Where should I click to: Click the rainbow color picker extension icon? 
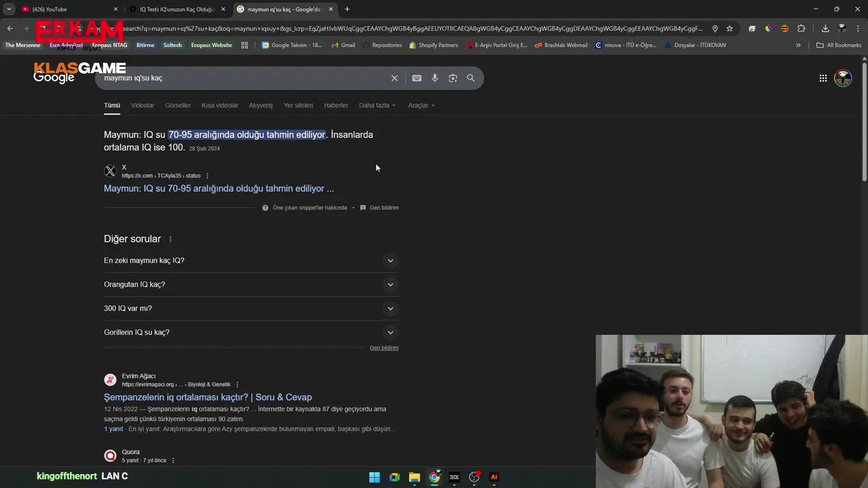tap(768, 28)
